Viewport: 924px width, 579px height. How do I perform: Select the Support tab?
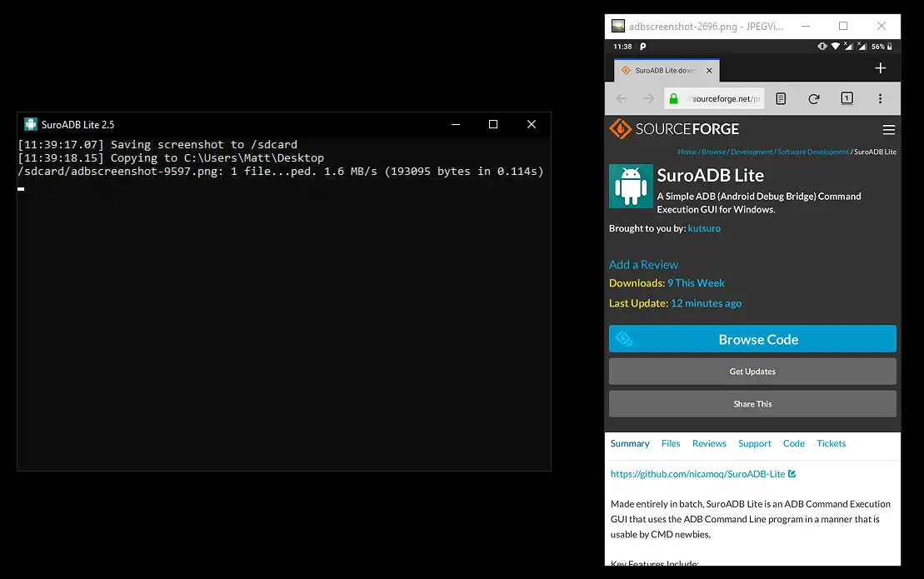click(754, 443)
